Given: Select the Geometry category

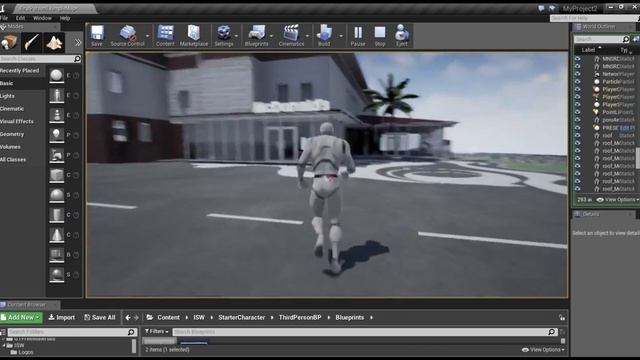Looking at the screenshot, I should [12, 134].
